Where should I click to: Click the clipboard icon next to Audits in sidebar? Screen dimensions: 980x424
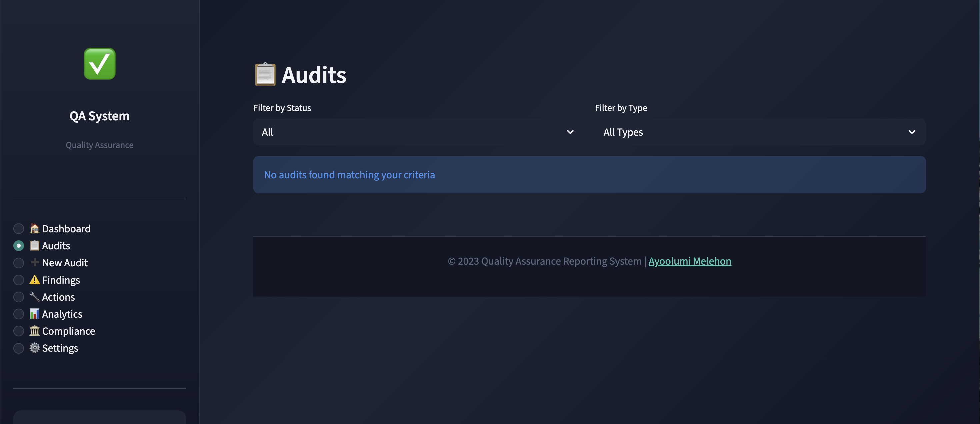(x=35, y=246)
